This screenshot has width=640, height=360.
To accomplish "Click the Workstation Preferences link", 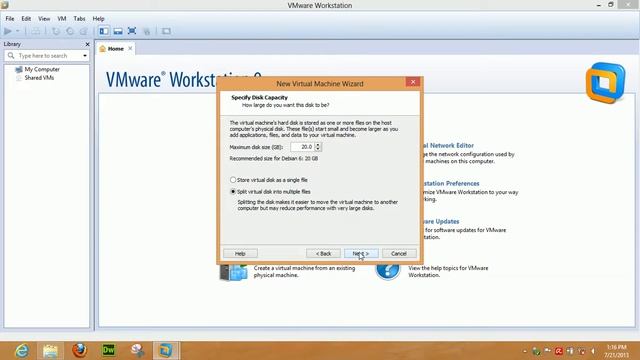I will coord(451,183).
